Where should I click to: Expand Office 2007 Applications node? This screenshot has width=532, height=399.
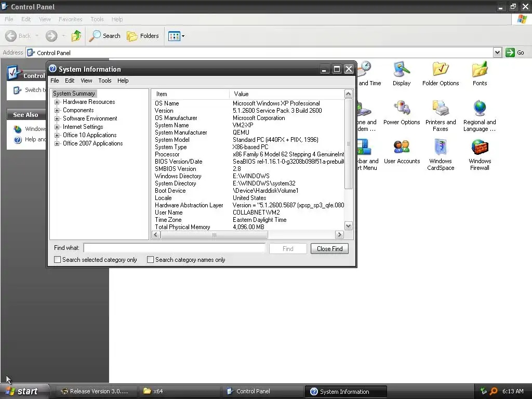(x=57, y=143)
